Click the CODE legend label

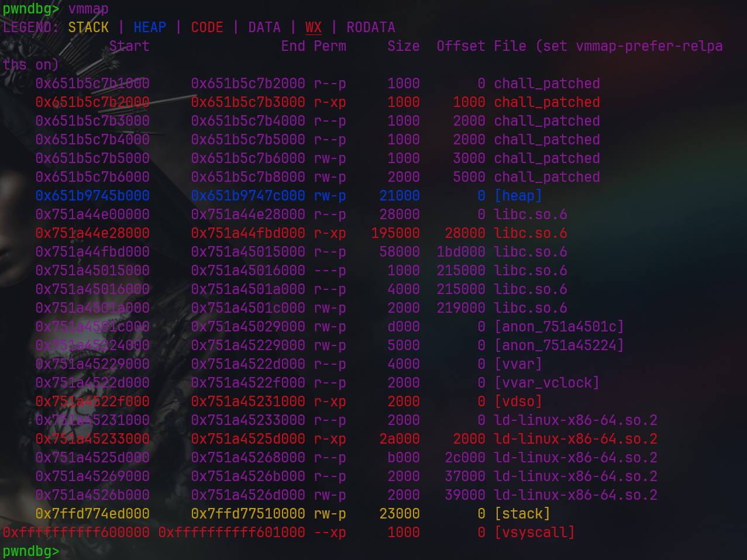pyautogui.click(x=207, y=27)
